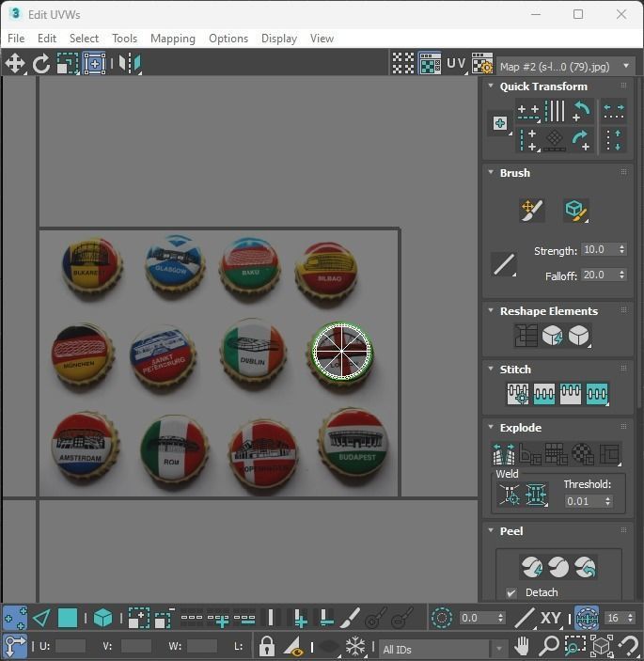The image size is (644, 661).
Task: Toggle checker pattern background icon
Action: 403,64
